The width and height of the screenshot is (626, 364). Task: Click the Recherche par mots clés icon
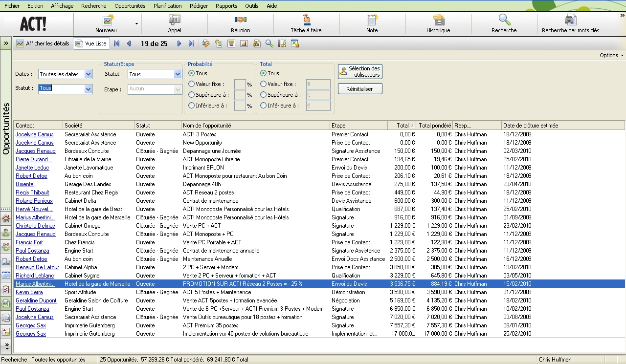[x=570, y=20]
